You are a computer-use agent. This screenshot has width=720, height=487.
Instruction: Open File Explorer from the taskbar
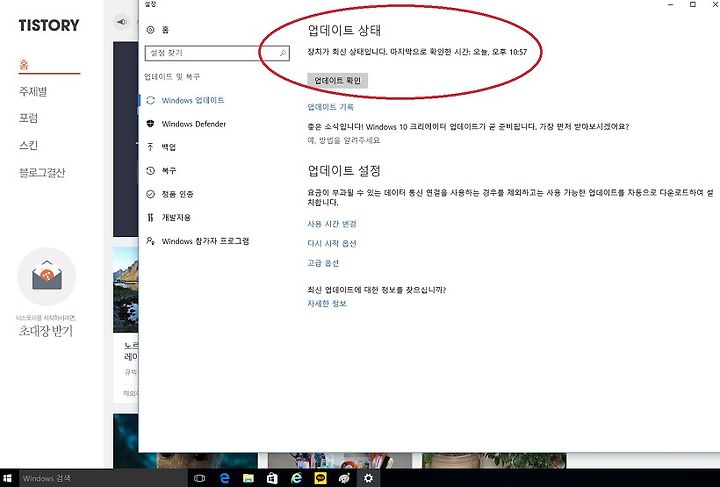click(x=248, y=478)
